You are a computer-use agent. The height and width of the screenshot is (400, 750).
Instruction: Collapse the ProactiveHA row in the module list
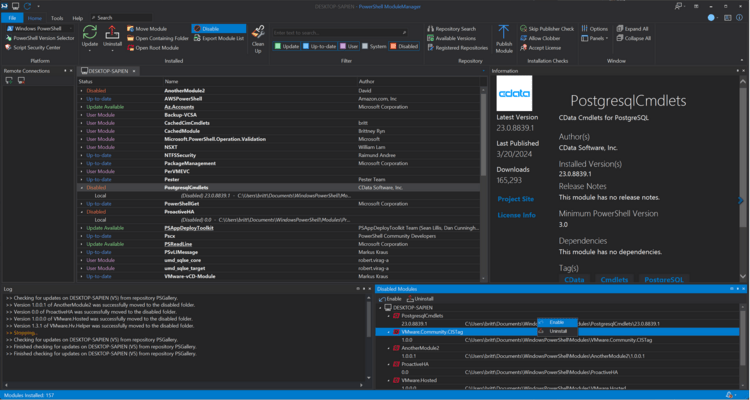click(x=81, y=212)
